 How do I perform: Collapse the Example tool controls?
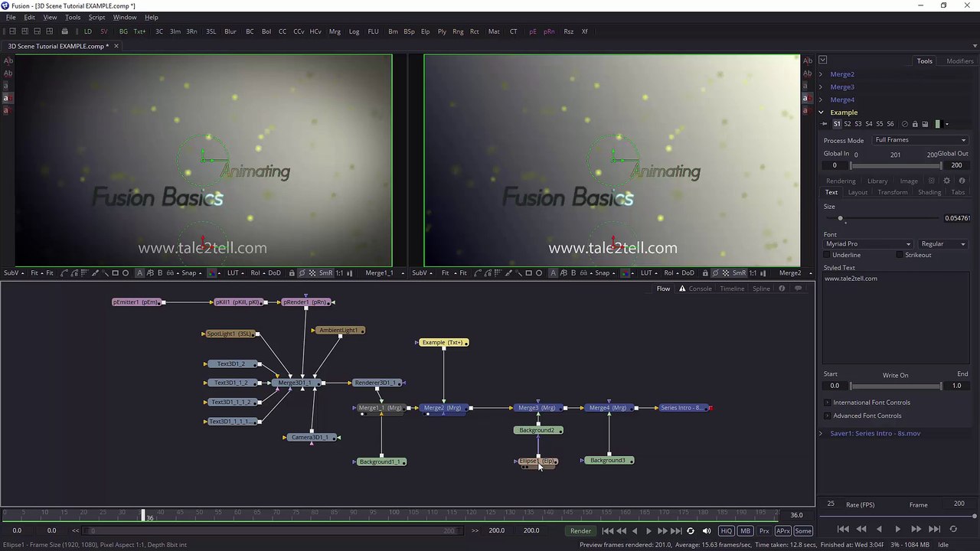coord(821,112)
